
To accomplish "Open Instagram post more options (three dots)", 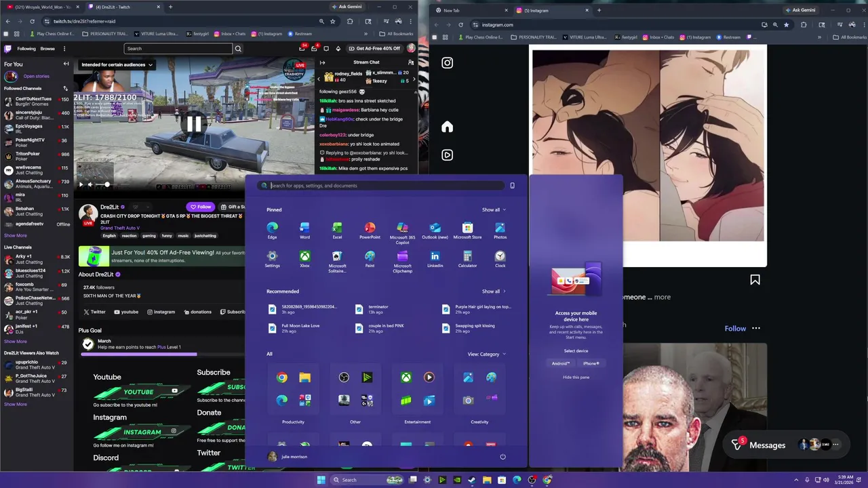I will tap(756, 329).
